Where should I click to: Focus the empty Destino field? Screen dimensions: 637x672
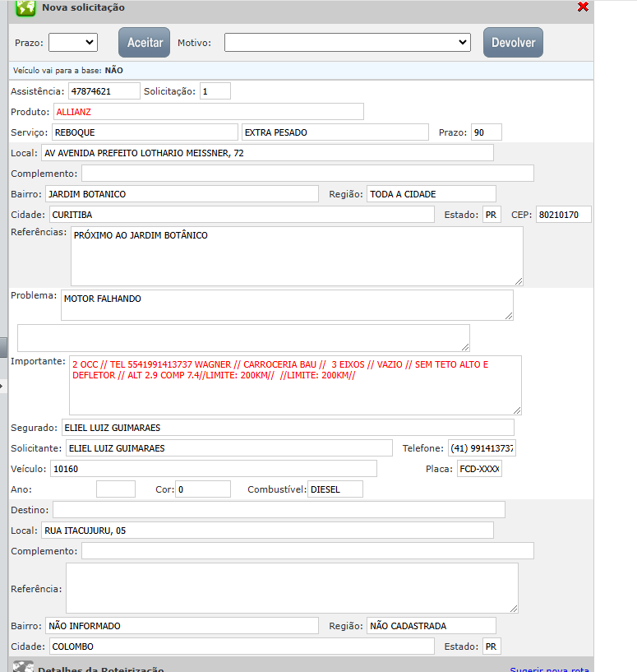[279, 510]
